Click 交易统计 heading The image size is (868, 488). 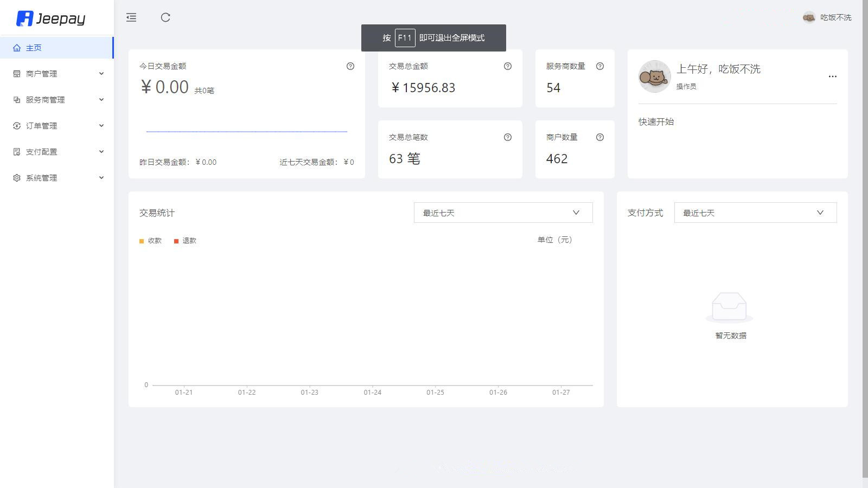[x=157, y=213]
